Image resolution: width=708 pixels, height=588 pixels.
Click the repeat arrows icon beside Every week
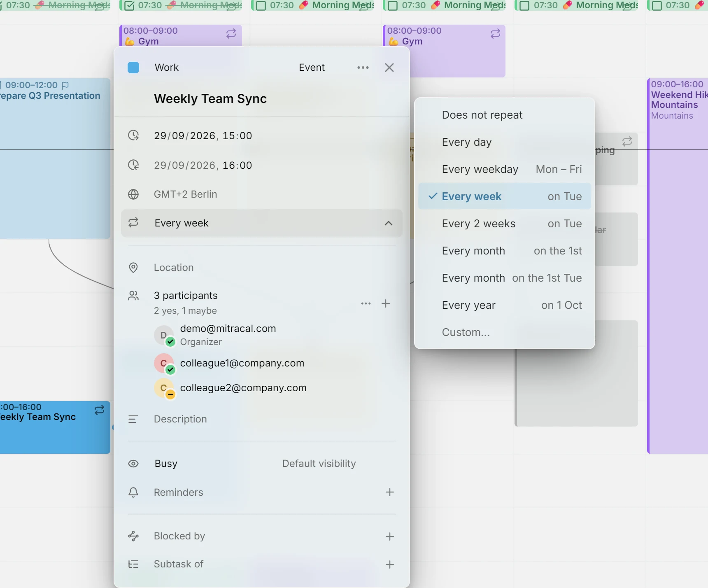(x=133, y=223)
